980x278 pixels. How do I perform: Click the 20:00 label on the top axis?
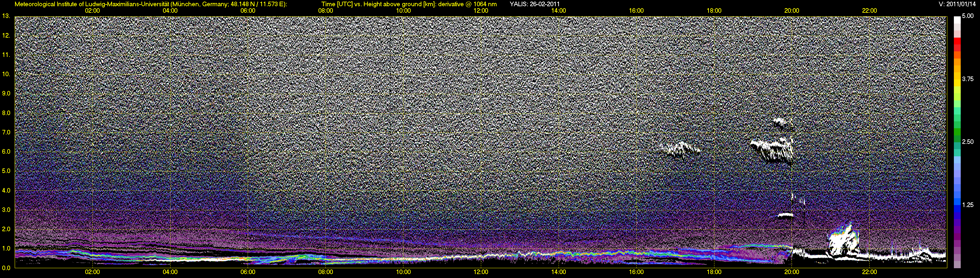point(792,11)
